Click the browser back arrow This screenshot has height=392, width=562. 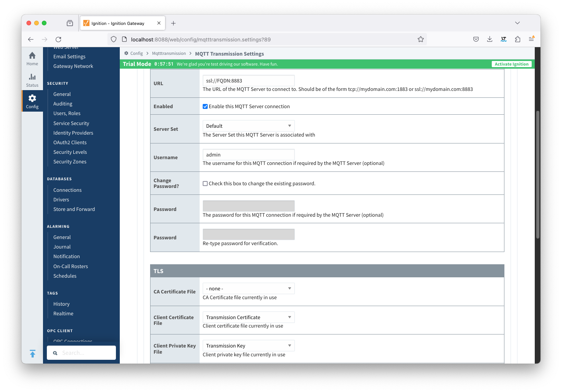31,39
